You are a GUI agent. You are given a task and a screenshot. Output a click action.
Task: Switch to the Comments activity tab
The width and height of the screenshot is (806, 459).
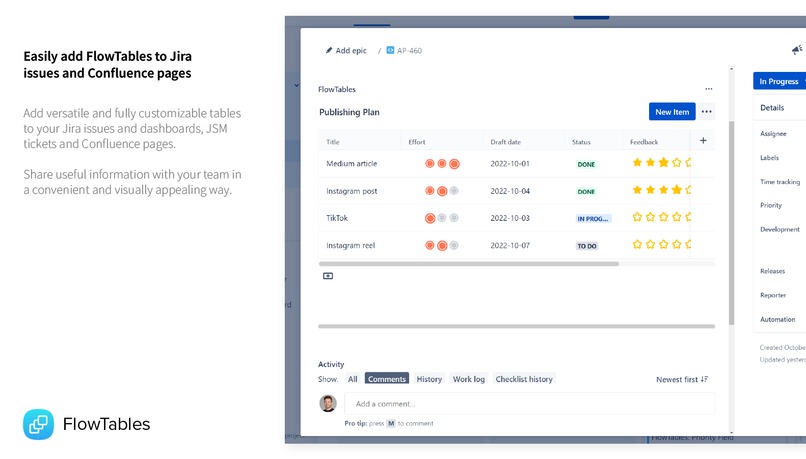[387, 378]
